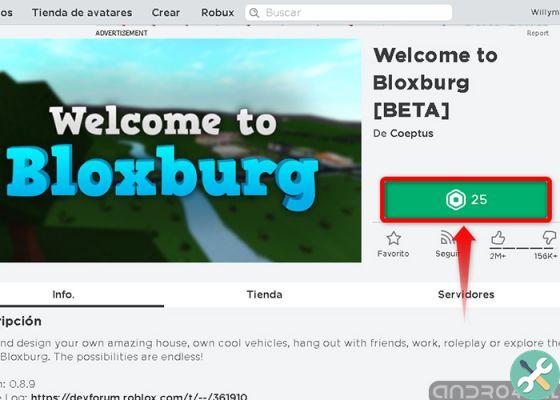Open the Crear menu item
Viewport: 560px width, 400px height.
coord(166,12)
